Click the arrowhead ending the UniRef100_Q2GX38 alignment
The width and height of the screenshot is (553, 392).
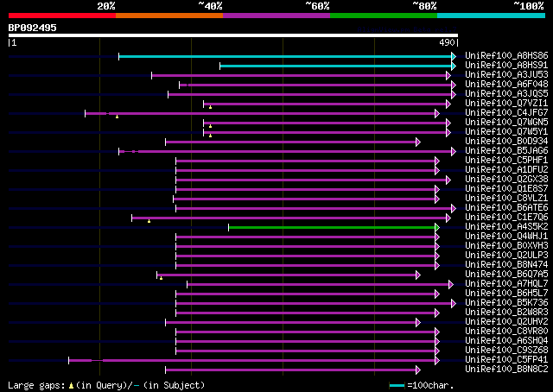448,180
